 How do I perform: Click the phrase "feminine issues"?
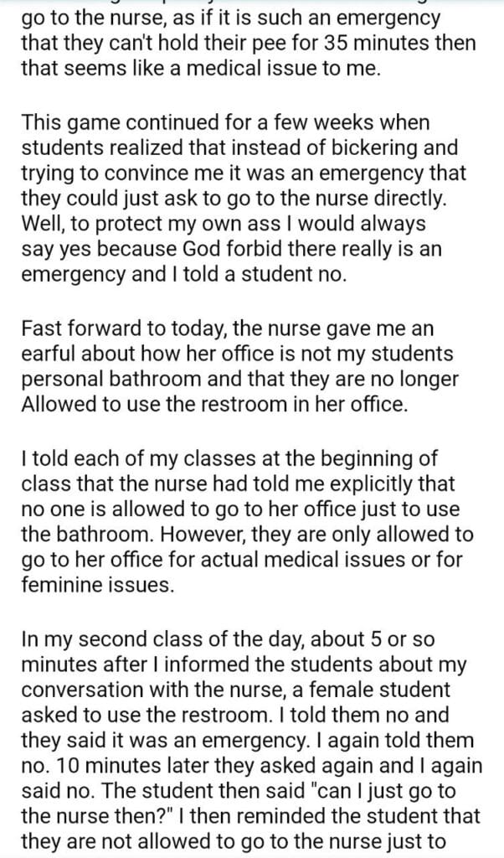click(x=98, y=585)
